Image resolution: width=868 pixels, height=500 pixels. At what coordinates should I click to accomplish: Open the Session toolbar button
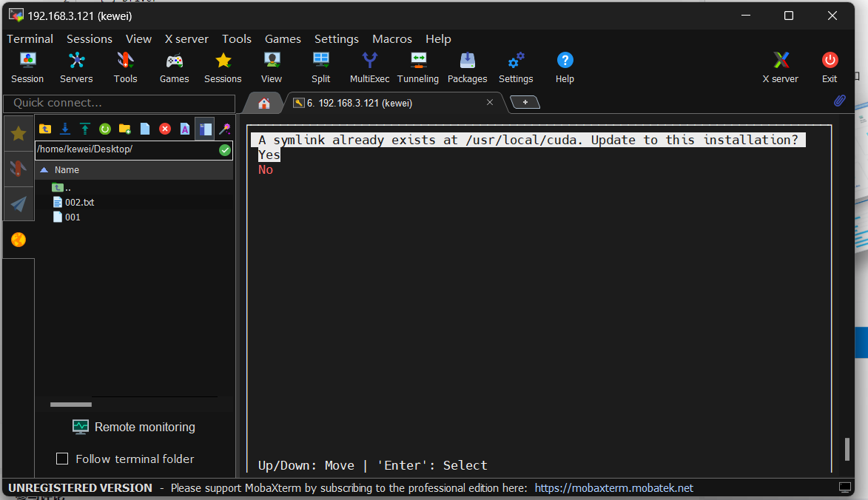pos(27,67)
